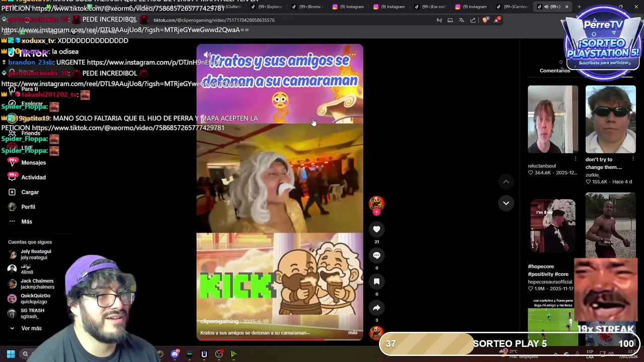The image size is (644, 362).
Task: Click the Perfil avatar icon
Action: 12,207
